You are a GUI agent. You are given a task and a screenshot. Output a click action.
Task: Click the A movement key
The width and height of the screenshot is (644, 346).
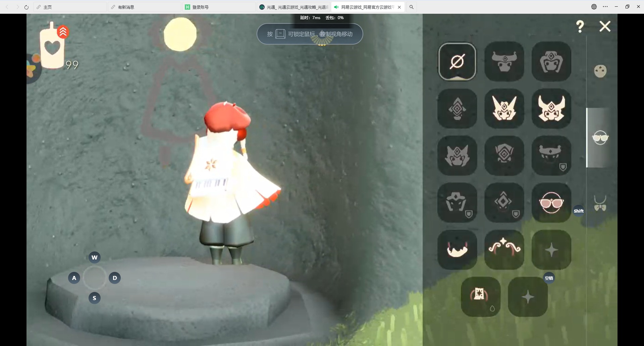point(74,278)
